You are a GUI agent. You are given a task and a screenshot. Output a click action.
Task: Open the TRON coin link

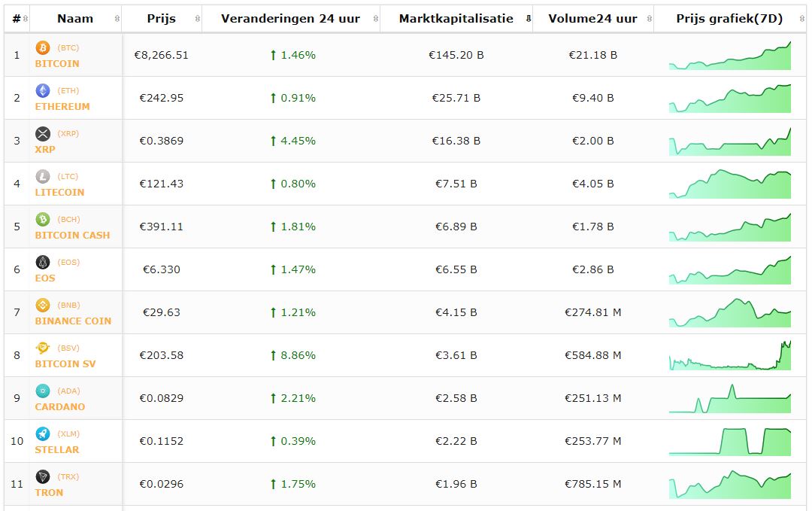[x=49, y=493]
